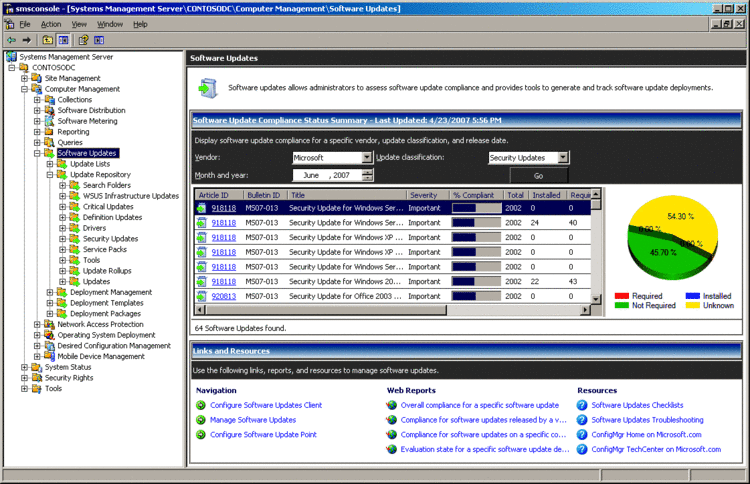
Task: Open the Update classification dropdown
Action: [563, 157]
